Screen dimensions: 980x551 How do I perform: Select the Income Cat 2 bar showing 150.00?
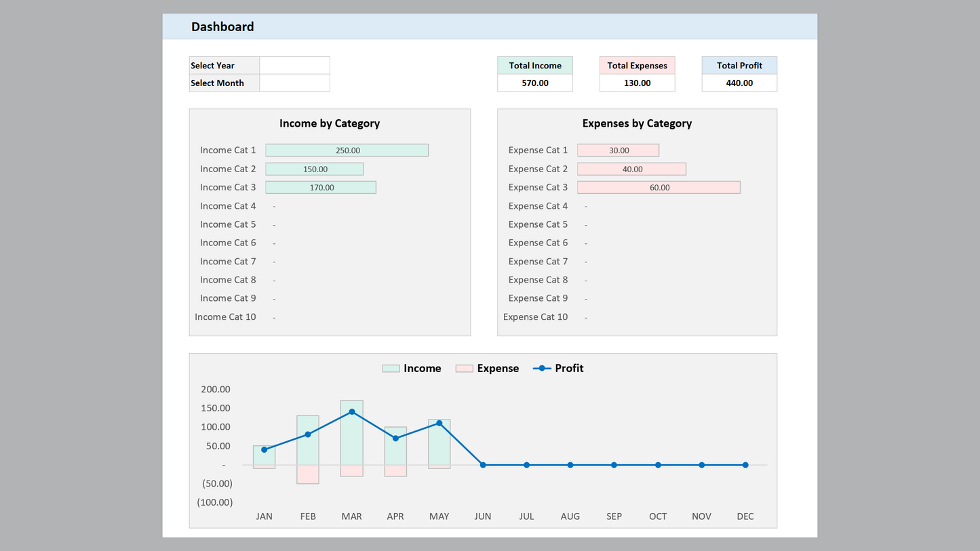click(314, 169)
